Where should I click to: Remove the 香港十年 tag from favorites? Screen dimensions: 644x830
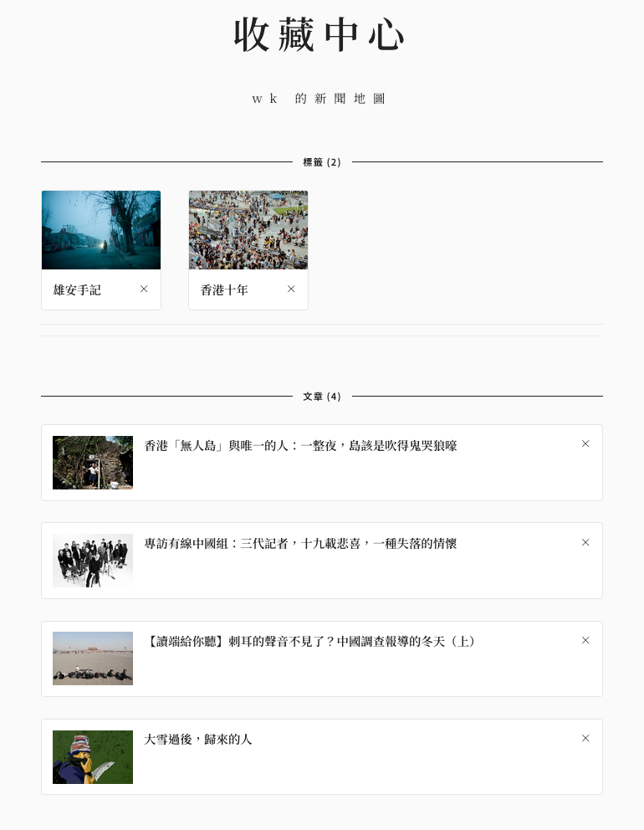pos(291,289)
